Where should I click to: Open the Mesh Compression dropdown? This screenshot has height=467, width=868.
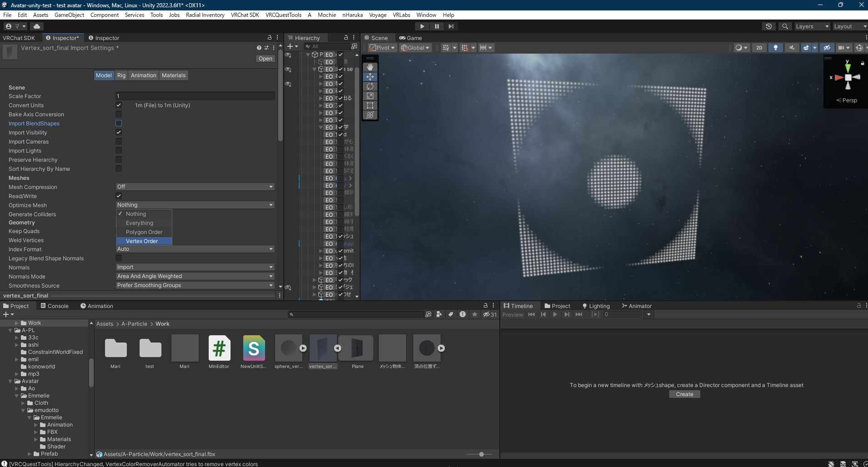195,187
